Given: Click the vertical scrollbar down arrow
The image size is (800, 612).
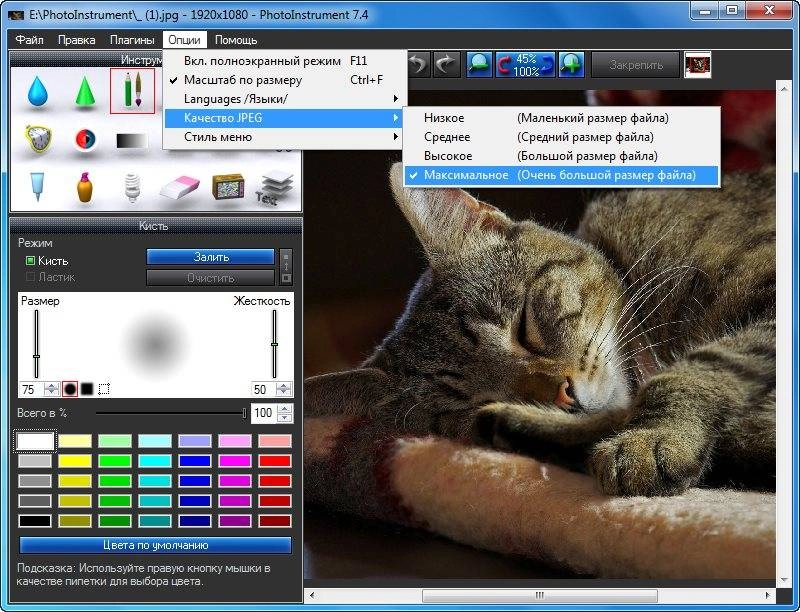Looking at the screenshot, I should (784, 580).
